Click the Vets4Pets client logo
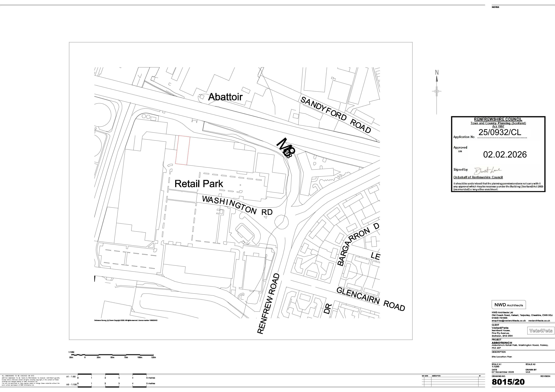Screen dimensions: 555x392 click(541, 331)
